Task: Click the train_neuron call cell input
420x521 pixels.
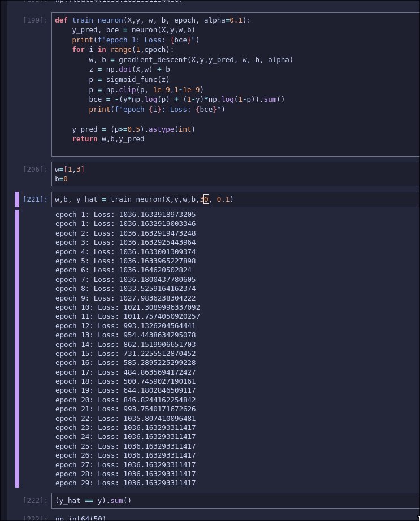Action: point(236,199)
